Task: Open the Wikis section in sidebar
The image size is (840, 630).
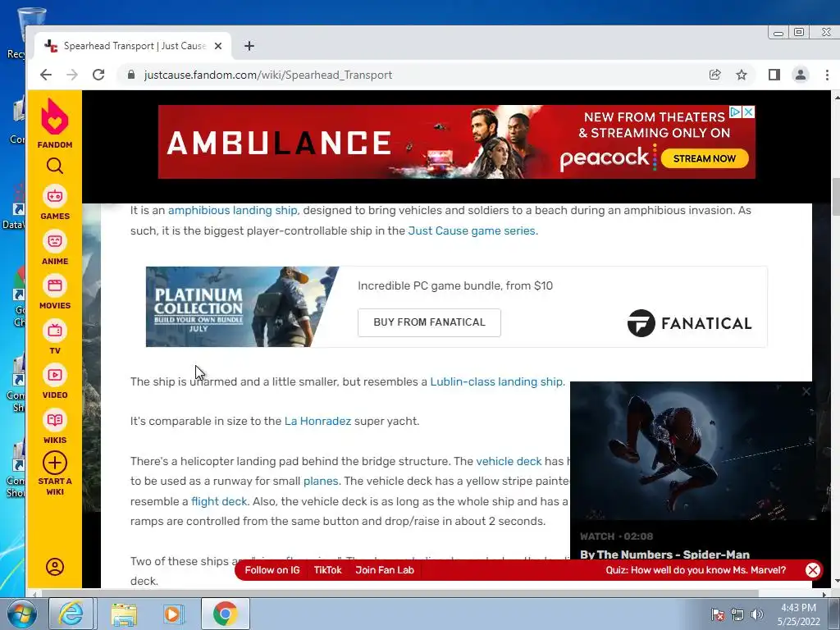Action: pyautogui.click(x=55, y=427)
